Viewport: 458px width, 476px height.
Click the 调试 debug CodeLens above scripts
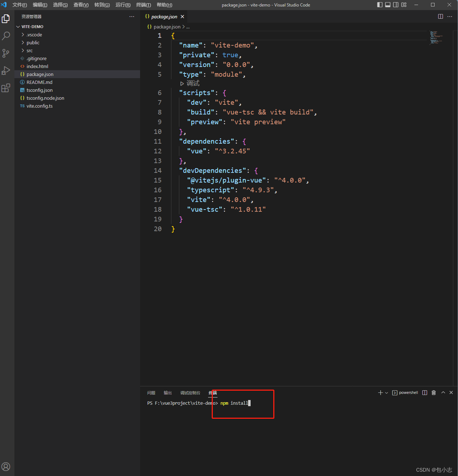coord(190,84)
